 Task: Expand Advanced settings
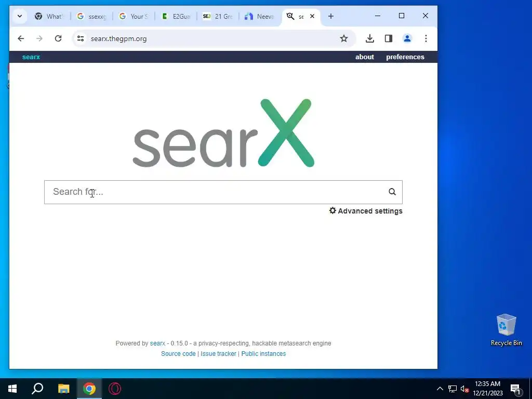[x=366, y=211]
